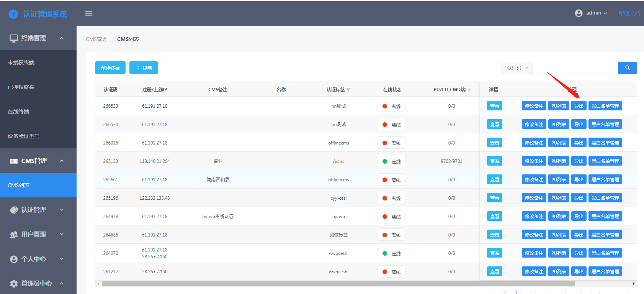Expand the 认证管理 sidebar section

tap(38, 210)
